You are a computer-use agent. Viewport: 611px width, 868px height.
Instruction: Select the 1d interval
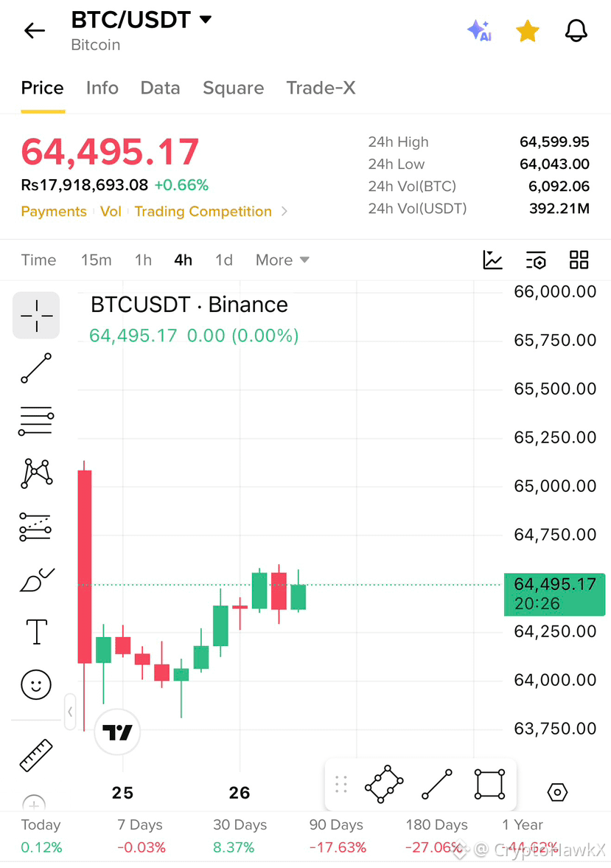click(224, 260)
